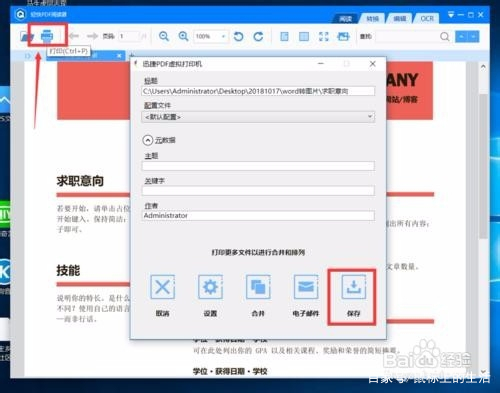
Task: Open 设置 settings gear in dialog
Action: [210, 287]
